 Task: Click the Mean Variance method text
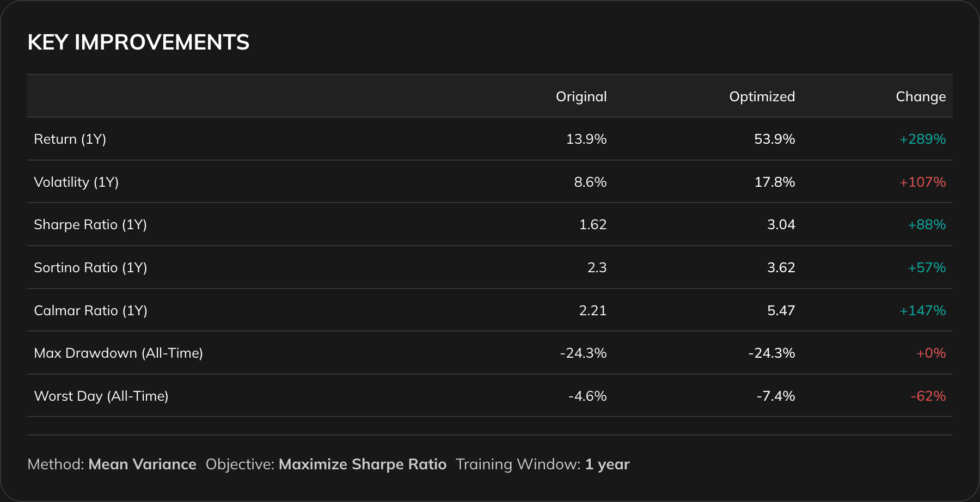(x=142, y=464)
